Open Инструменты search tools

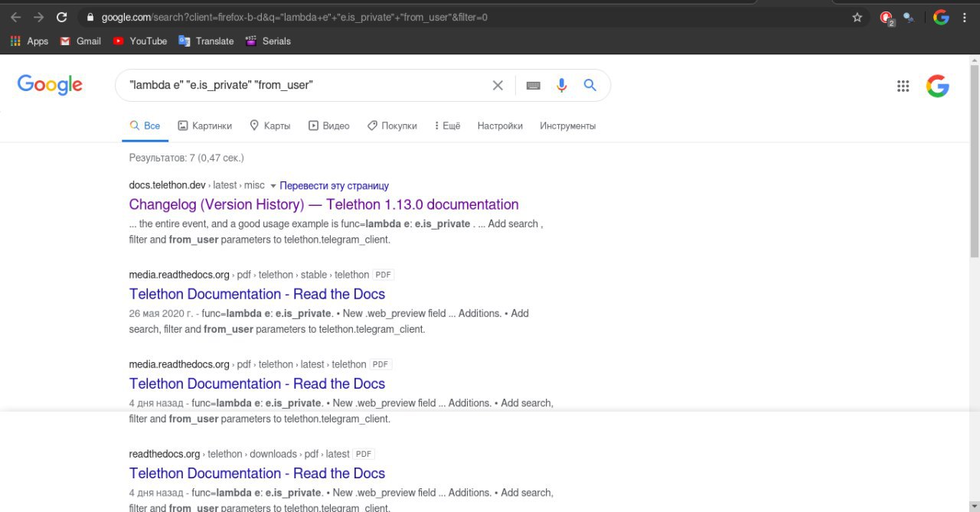567,126
